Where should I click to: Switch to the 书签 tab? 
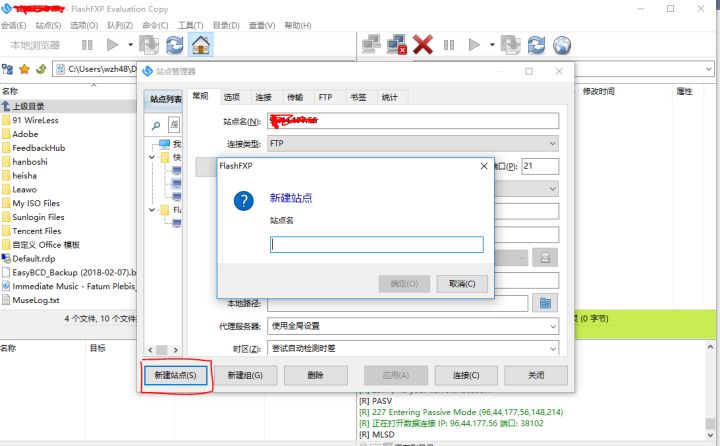(x=358, y=97)
